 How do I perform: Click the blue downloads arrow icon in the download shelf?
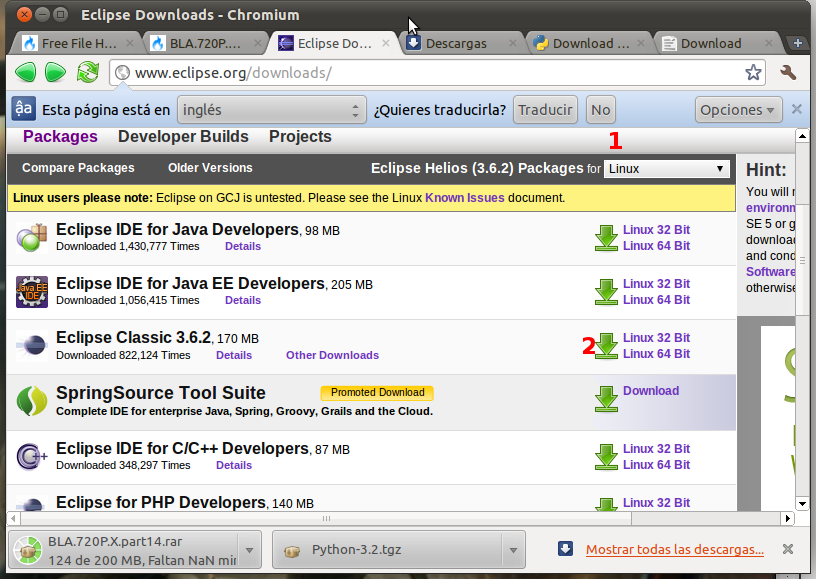(x=565, y=549)
